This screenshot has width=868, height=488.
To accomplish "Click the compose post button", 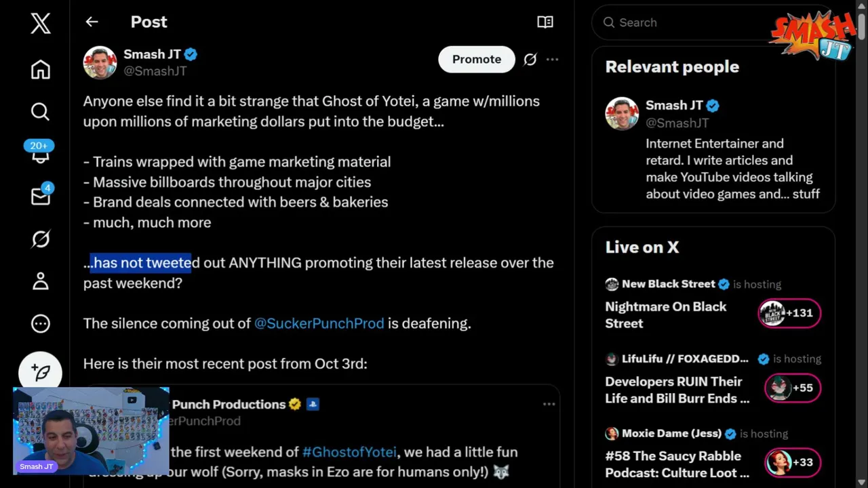I will point(41,372).
